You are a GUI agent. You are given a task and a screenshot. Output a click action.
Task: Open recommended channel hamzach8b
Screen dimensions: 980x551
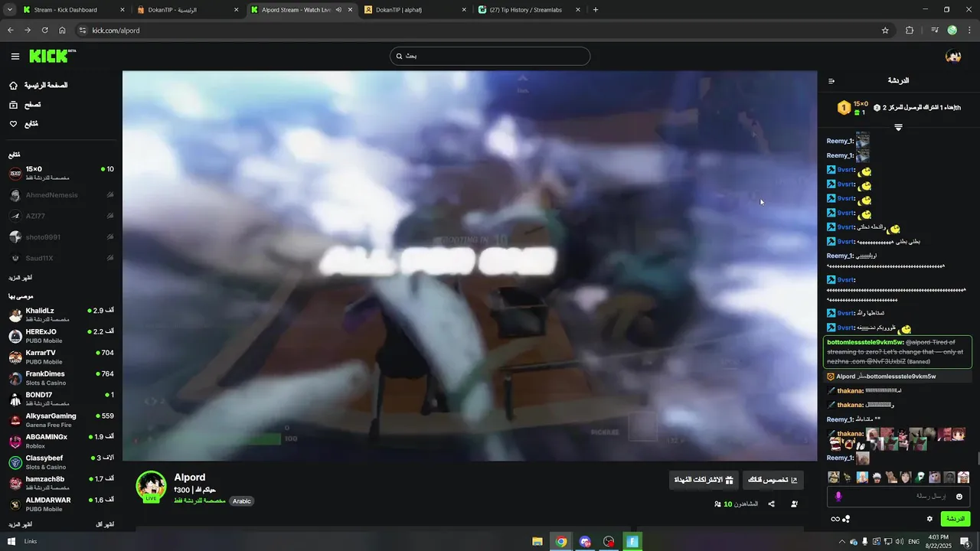(x=61, y=483)
